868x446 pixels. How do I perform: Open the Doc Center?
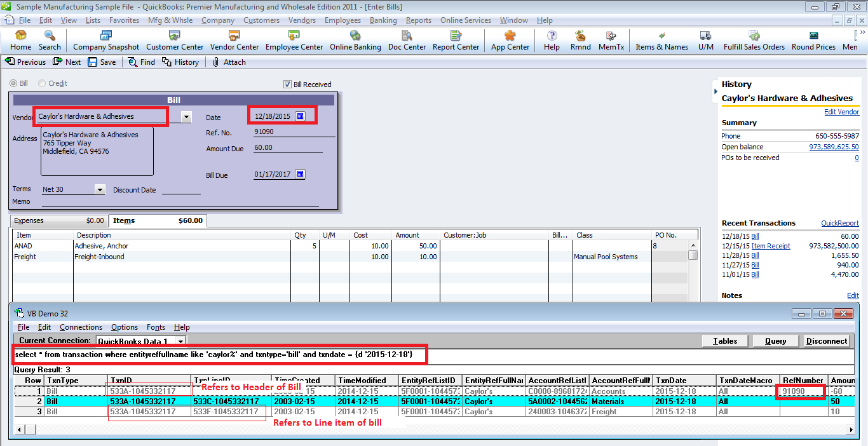(407, 41)
